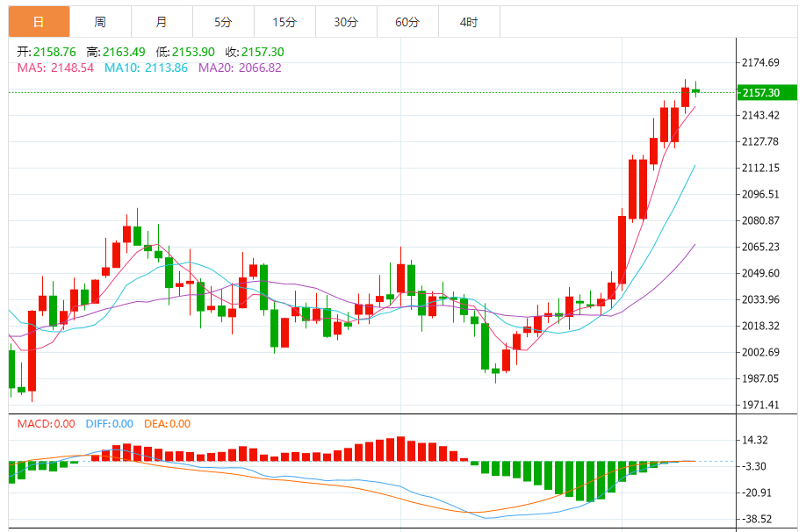This screenshot has height=532, width=806.
Task: Click the MA20: 2066.82 indicator label
Action: 240,68
